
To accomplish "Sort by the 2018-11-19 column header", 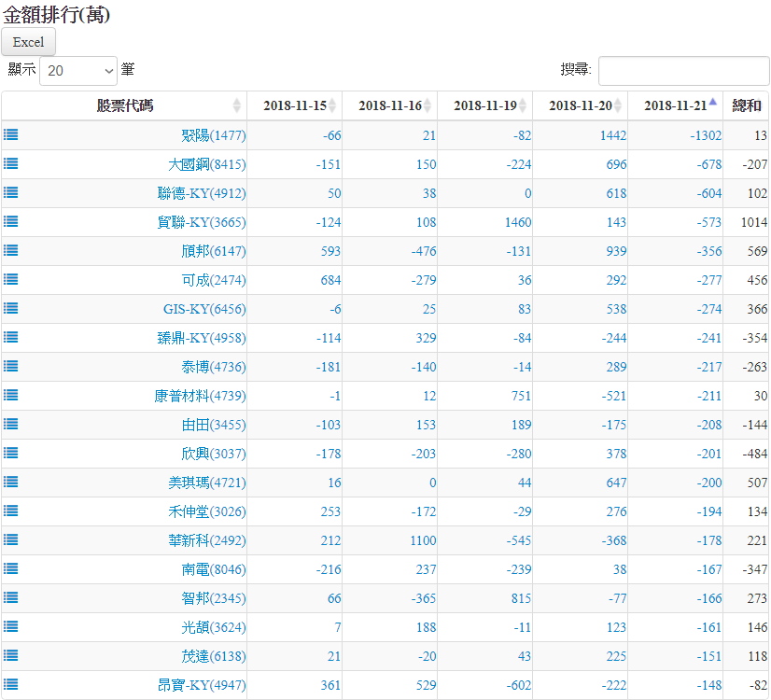I will pyautogui.click(x=484, y=105).
